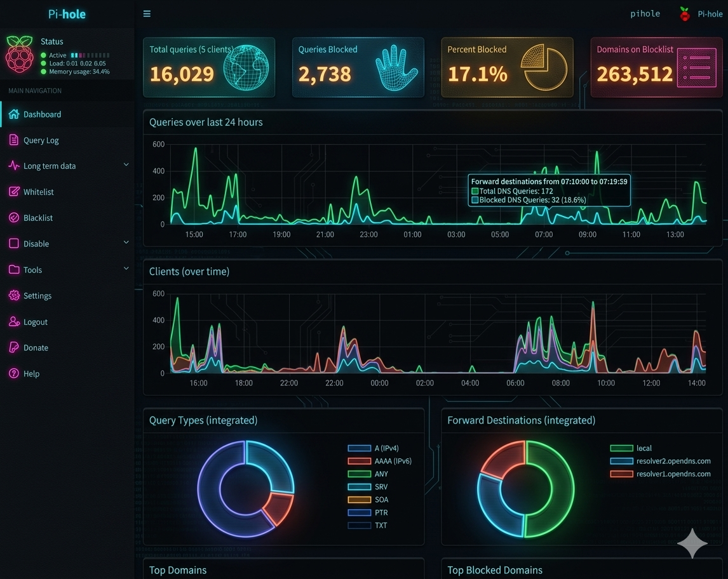Click the hamburger menu icon
This screenshot has width=728, height=579.
[147, 13]
